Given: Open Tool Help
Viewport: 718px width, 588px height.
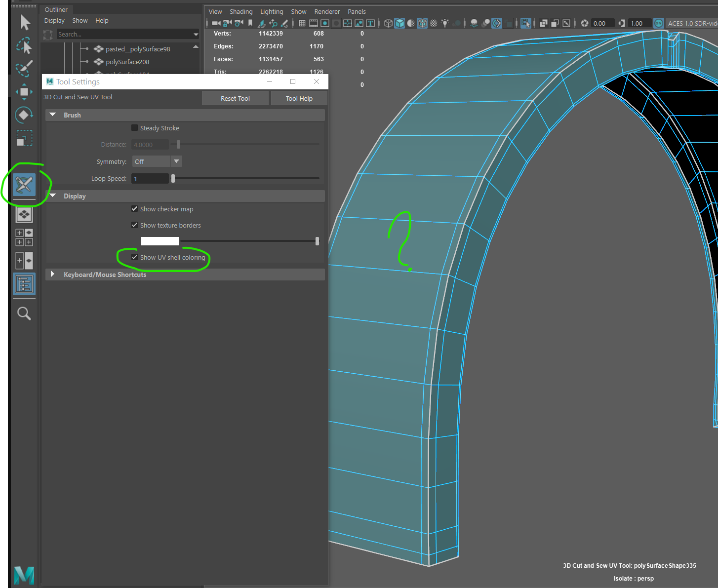Looking at the screenshot, I should 299,98.
